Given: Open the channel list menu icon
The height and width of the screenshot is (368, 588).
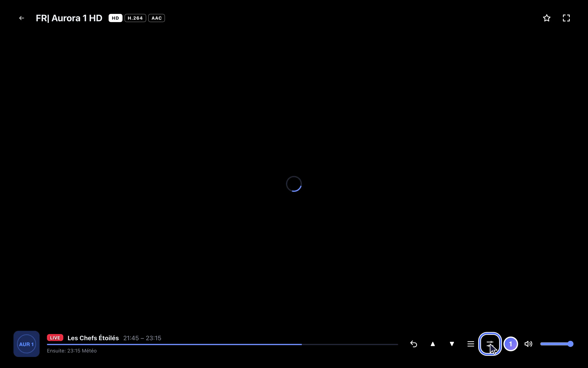Looking at the screenshot, I should [x=471, y=344].
